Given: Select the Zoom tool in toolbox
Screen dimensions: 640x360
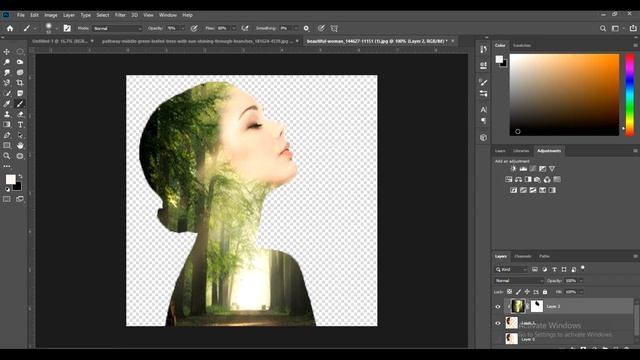Looking at the screenshot, I should (7, 156).
